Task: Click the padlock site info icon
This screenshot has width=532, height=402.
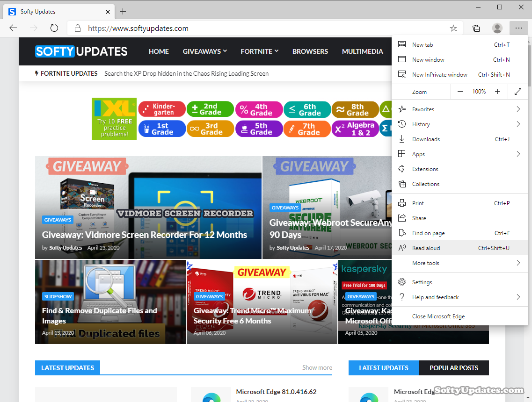Action: (78, 28)
